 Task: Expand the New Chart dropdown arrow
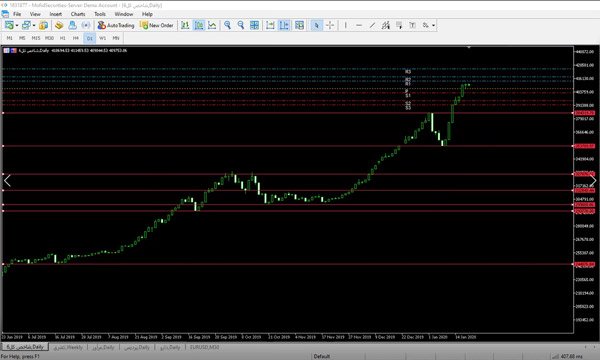[x=17, y=25]
